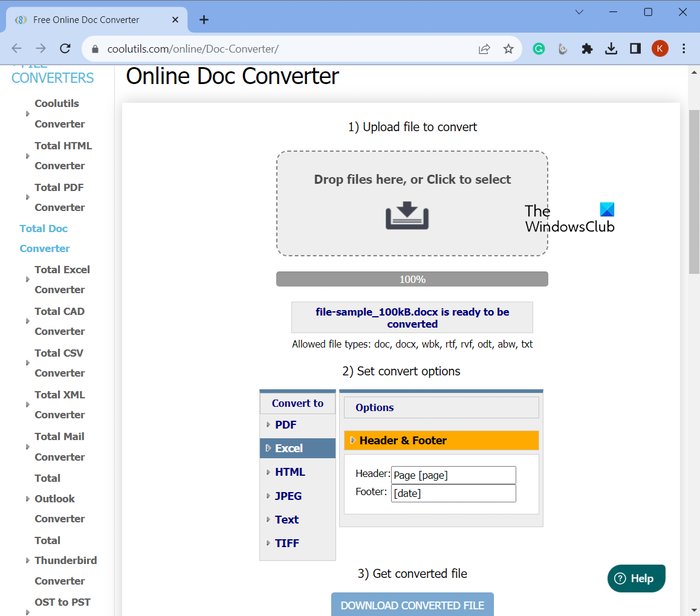700x616 pixels.
Task: Bookmark this page with star icon
Action: click(x=508, y=49)
